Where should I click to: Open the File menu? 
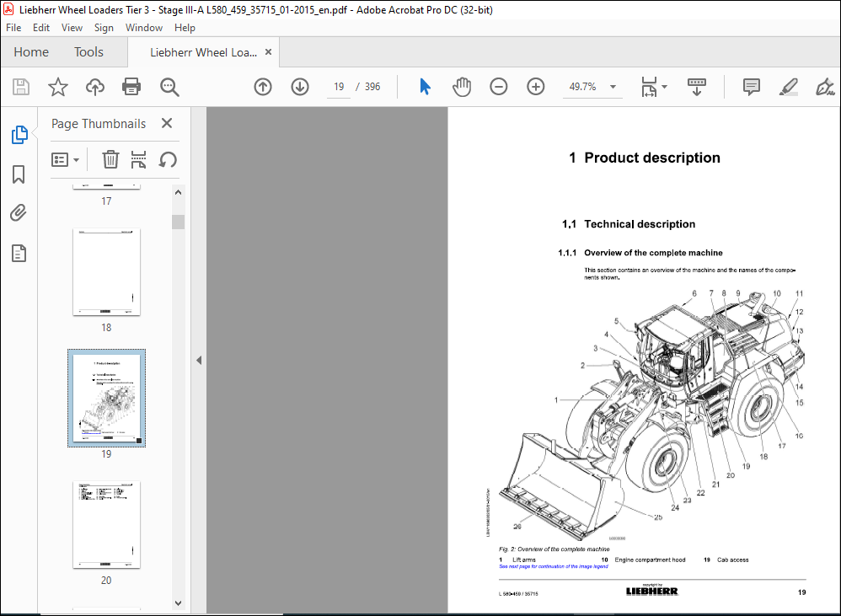point(13,28)
